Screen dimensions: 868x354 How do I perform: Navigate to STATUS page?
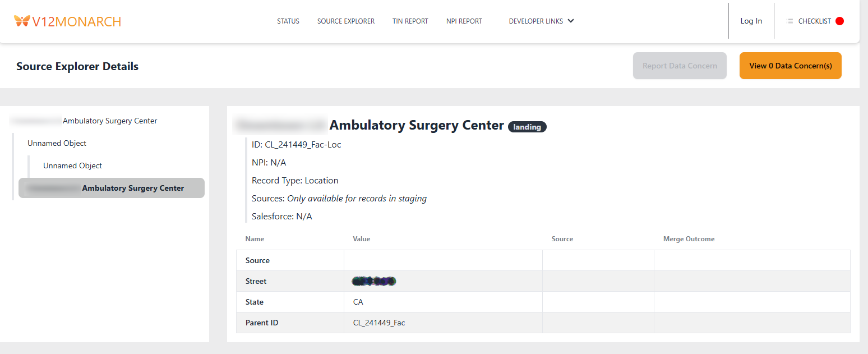coord(288,21)
